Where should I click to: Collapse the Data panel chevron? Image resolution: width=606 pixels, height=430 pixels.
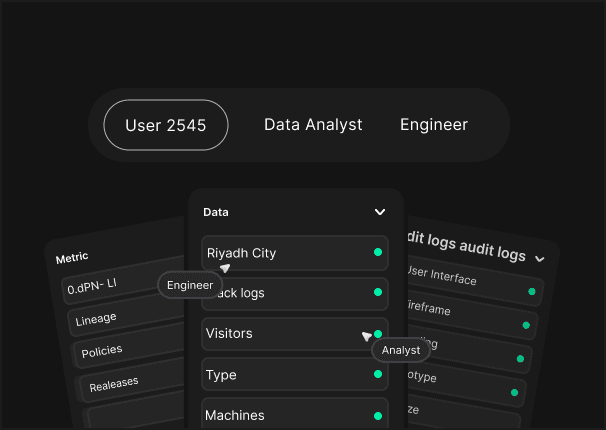point(380,212)
